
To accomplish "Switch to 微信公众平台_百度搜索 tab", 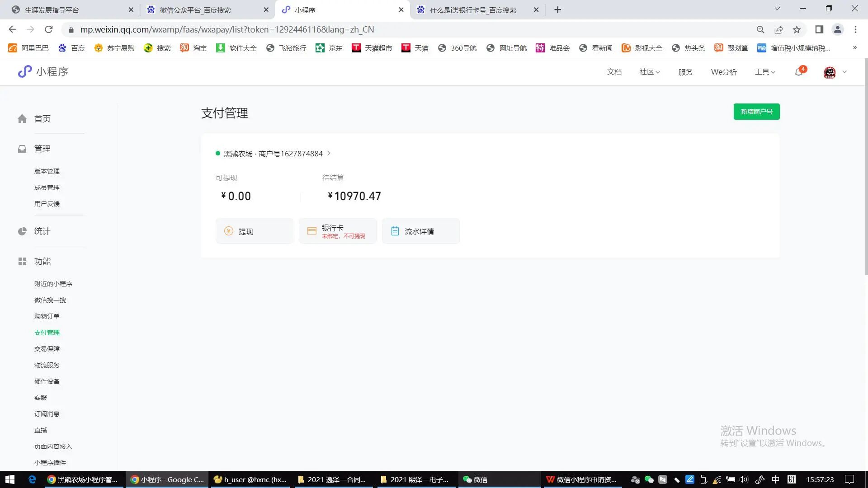I will [x=195, y=10].
